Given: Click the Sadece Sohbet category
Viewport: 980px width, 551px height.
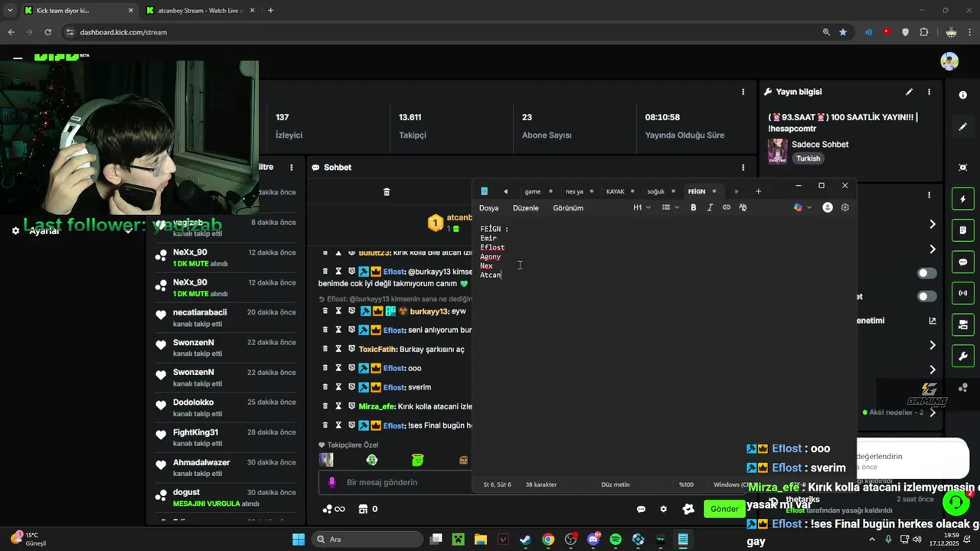Looking at the screenshot, I should pyautogui.click(x=820, y=144).
